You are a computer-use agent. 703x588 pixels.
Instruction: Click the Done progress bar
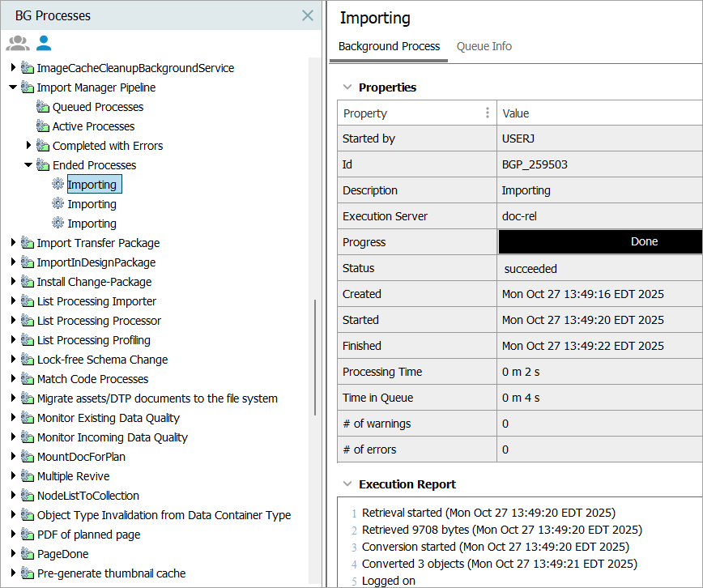pos(600,241)
